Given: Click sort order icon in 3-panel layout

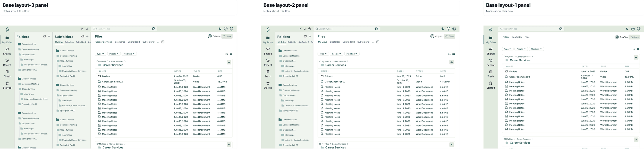Looking at the screenshot, I should click(226, 54).
